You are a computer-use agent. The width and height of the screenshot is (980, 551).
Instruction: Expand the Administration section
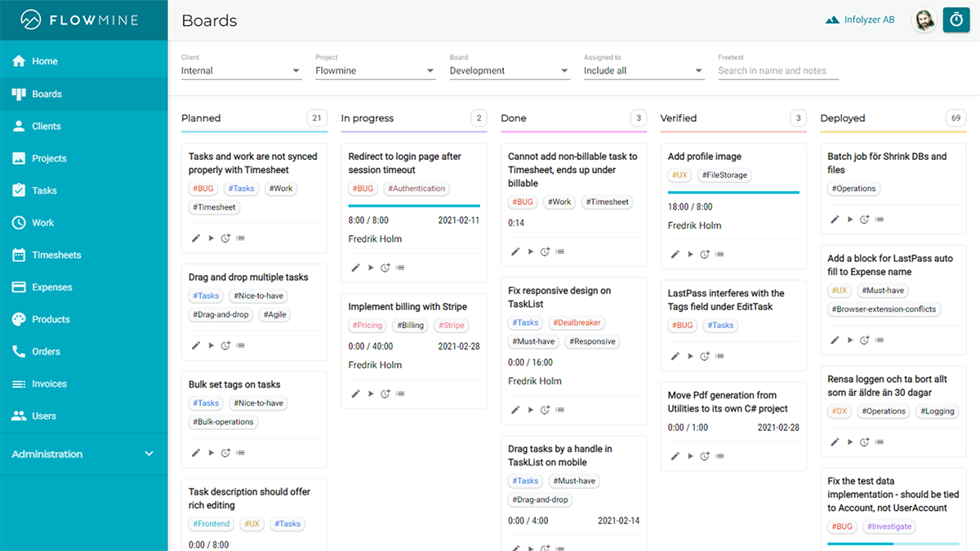[83, 454]
